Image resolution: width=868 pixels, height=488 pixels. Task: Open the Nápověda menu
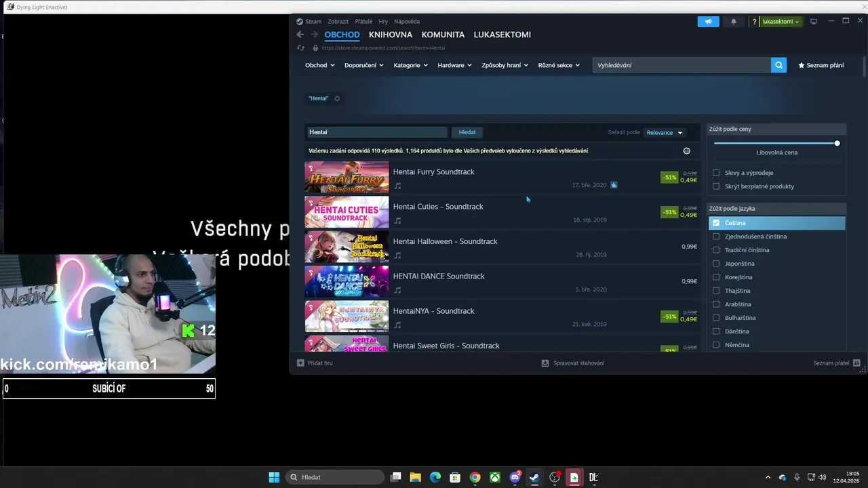407,22
